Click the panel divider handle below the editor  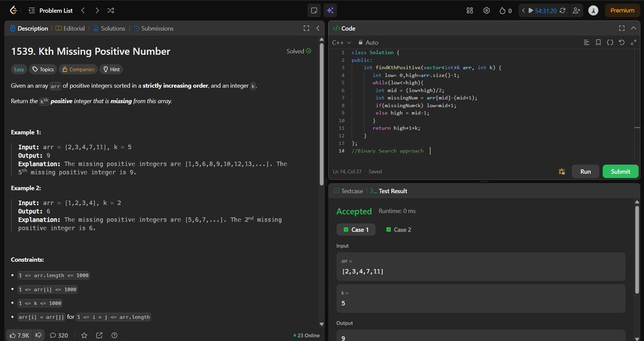click(484, 181)
